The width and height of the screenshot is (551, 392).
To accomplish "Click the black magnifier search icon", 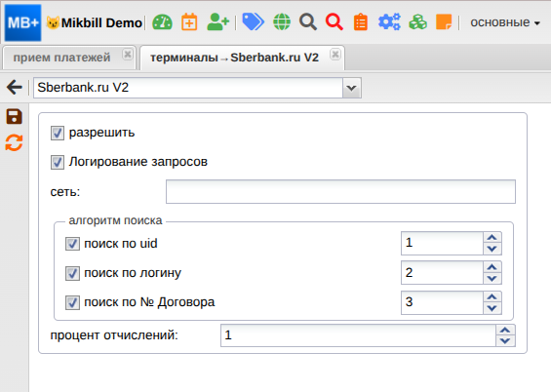I will (308, 22).
